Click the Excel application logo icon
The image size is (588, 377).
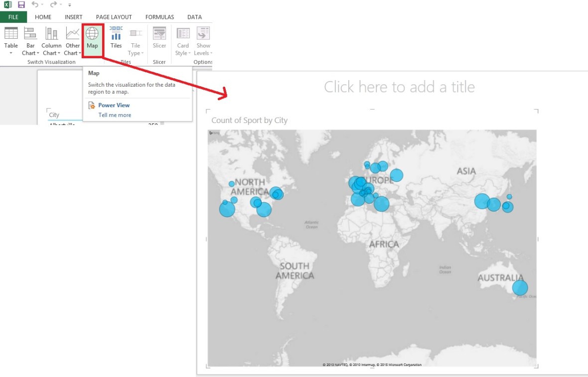[x=8, y=4]
